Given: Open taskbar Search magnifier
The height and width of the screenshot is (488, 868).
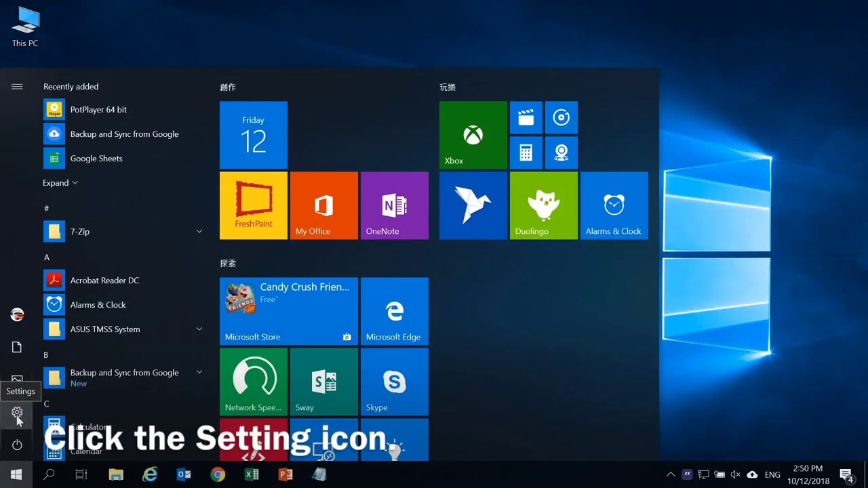Looking at the screenshot, I should click(x=49, y=474).
